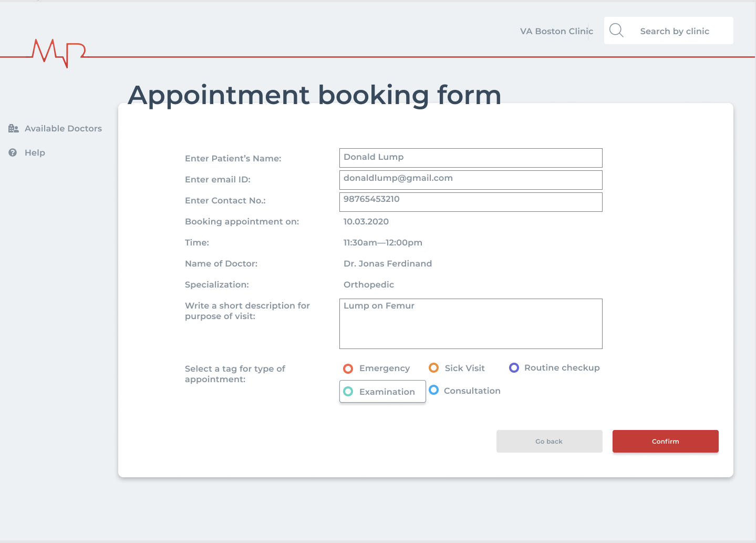
Task: Open the Available Doctors menu item
Action: (63, 128)
